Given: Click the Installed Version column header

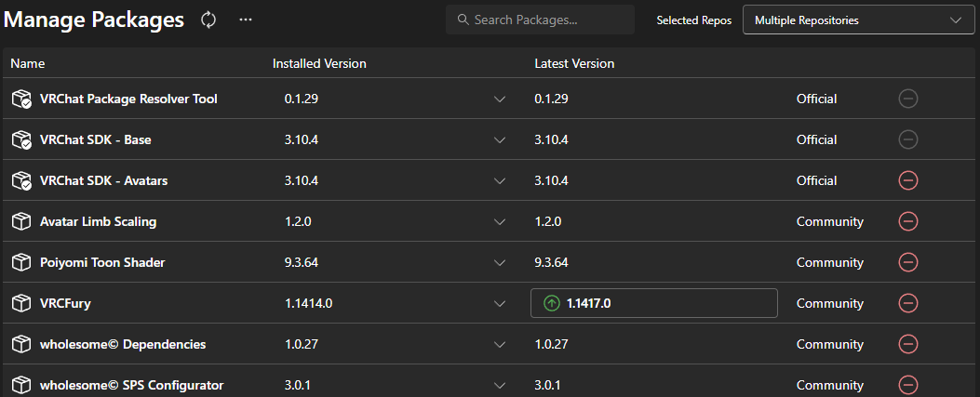Looking at the screenshot, I should click(319, 63).
